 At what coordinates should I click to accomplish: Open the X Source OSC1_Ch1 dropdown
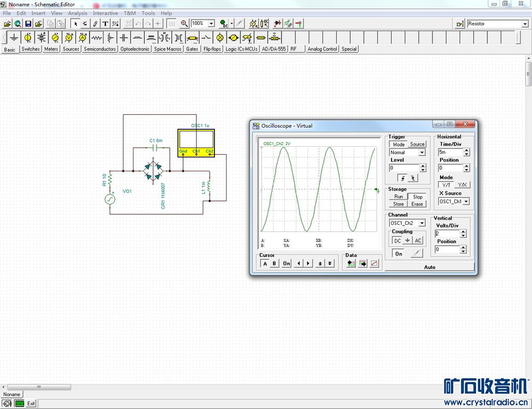(x=466, y=202)
